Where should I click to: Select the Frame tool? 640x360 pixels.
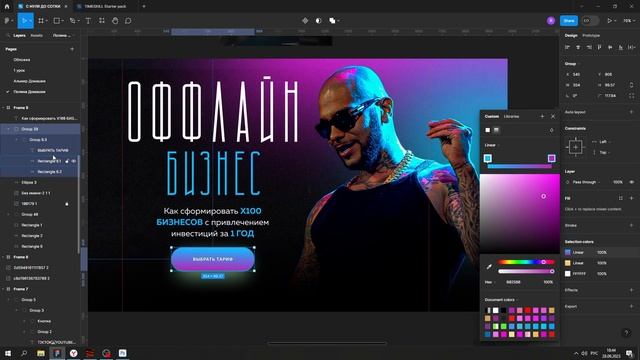tap(41, 21)
